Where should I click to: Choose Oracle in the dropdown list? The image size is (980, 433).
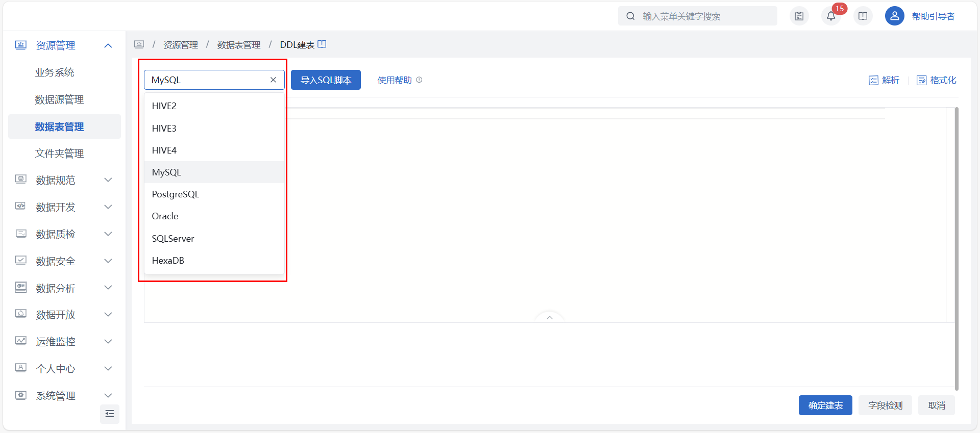214,216
